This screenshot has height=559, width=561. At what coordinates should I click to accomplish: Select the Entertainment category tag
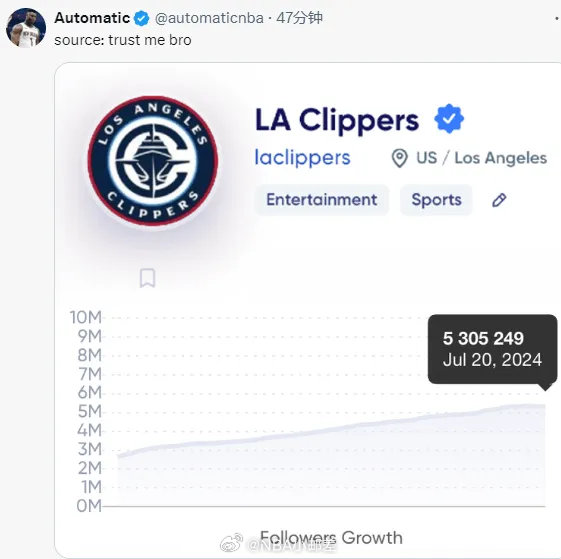pos(322,200)
